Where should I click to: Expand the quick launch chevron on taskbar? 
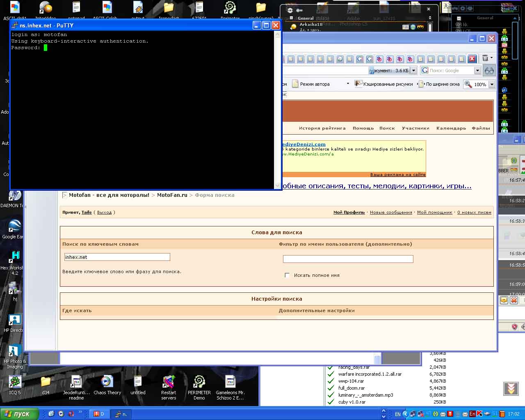80,412
